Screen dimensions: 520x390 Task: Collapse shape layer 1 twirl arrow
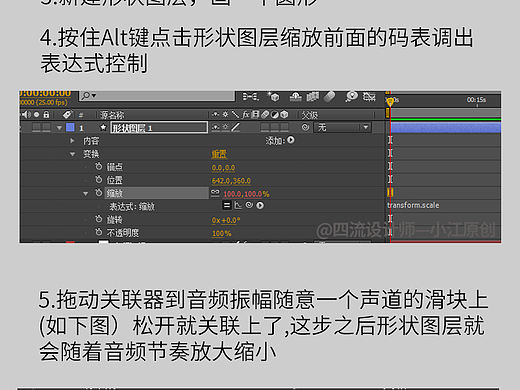tap(59, 128)
